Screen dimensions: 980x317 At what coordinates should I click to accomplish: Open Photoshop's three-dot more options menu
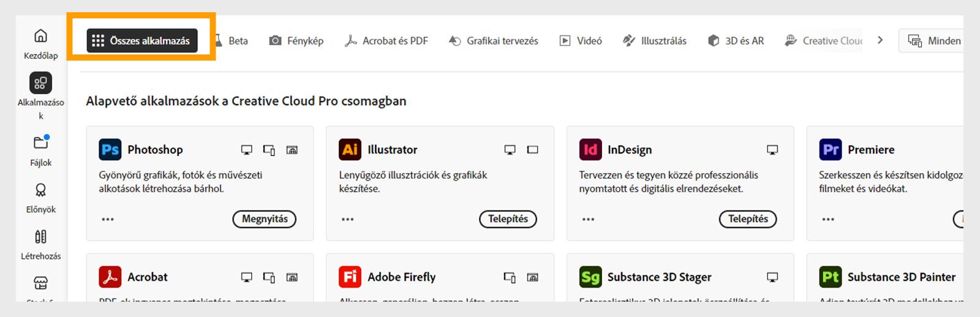click(108, 219)
